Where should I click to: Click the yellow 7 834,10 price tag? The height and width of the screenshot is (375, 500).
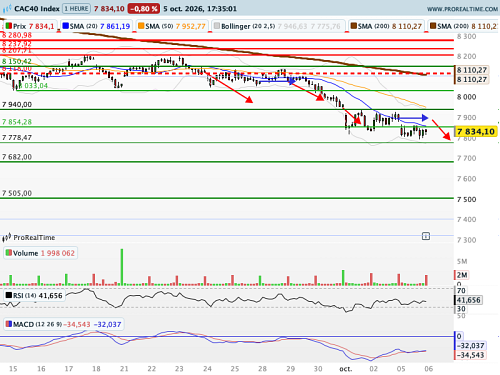pos(476,132)
